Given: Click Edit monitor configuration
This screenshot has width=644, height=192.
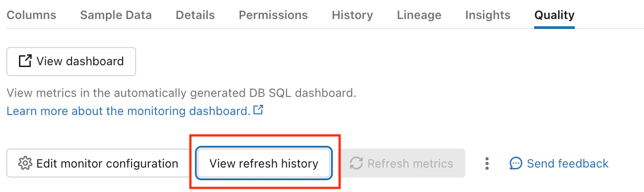Looking at the screenshot, I should (98, 163).
